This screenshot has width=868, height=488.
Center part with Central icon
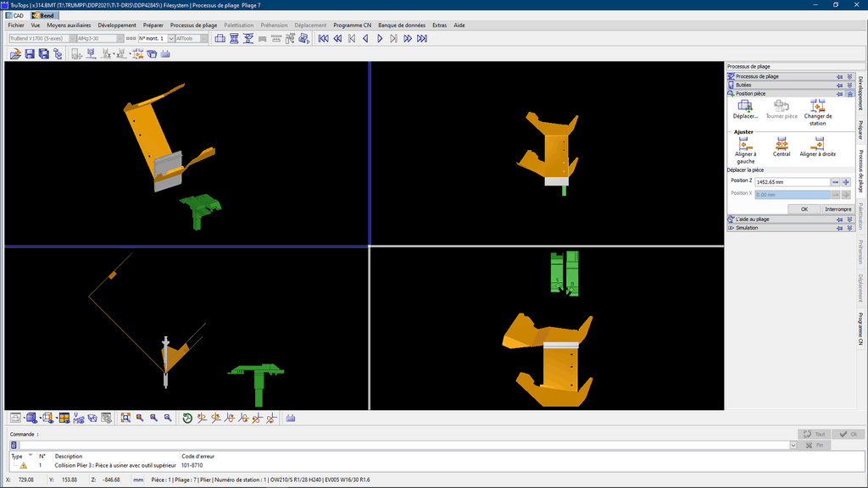781,147
